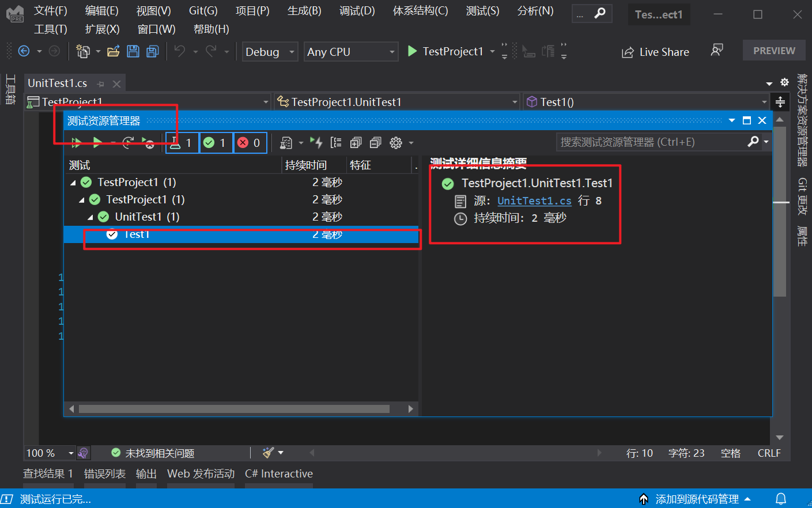Toggle the passed tests filter
812x508 pixels.
coord(216,142)
